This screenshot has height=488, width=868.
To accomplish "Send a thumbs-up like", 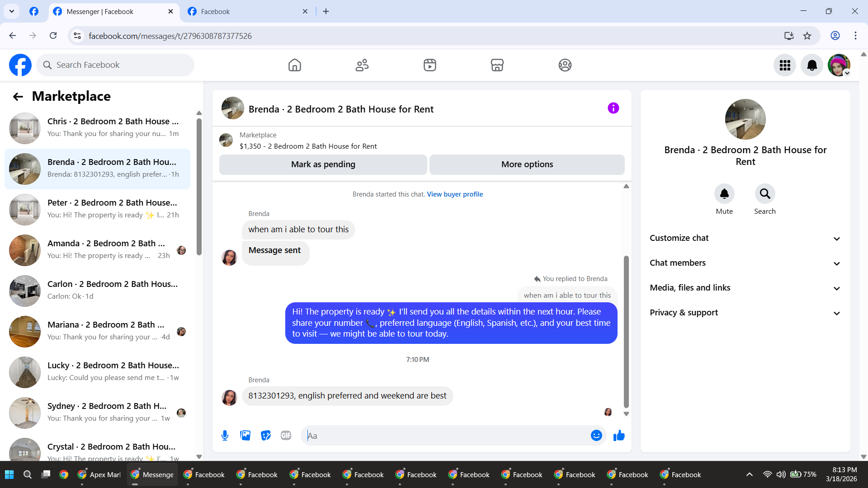I will (619, 436).
